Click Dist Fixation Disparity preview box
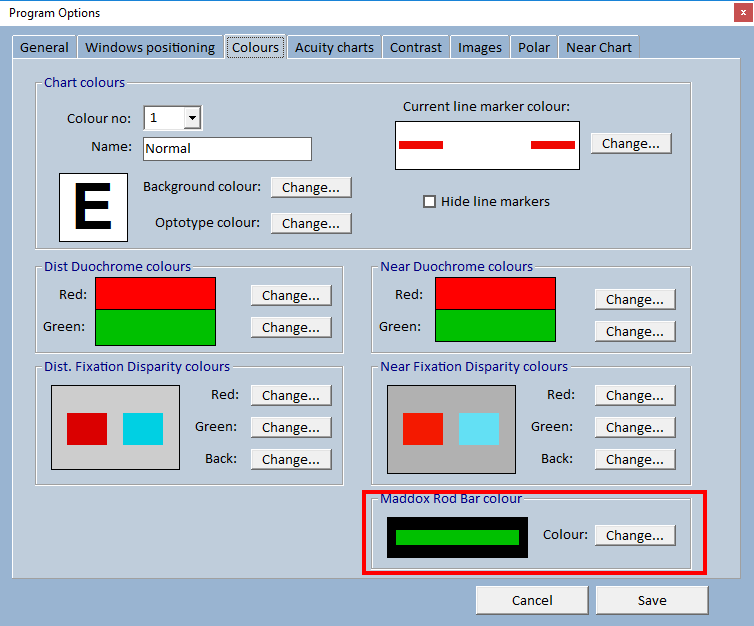Viewport: 754px width, 626px height. 115,427
